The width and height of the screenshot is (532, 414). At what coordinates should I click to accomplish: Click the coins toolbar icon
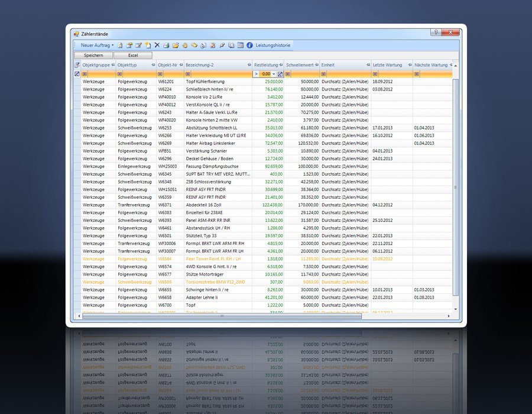(x=194, y=45)
